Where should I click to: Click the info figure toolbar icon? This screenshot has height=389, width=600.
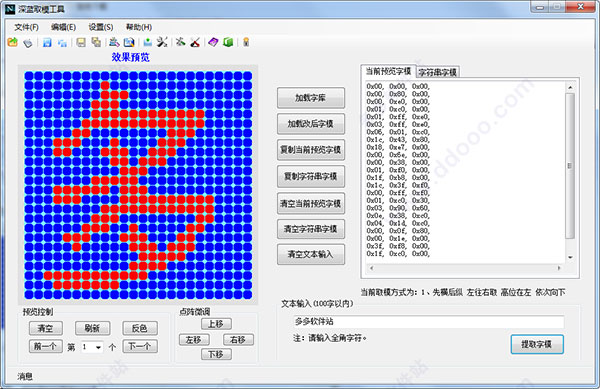(x=246, y=42)
